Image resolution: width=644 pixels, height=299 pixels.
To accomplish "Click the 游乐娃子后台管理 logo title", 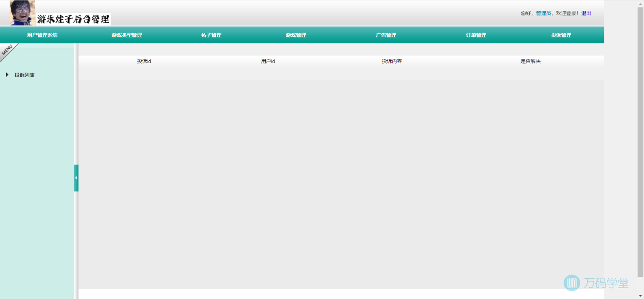I will click(x=73, y=19).
